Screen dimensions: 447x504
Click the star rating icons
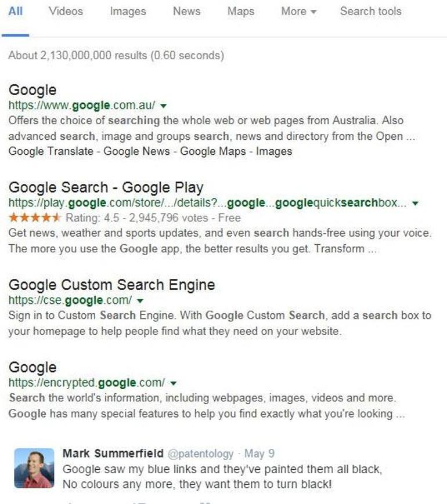(35, 218)
